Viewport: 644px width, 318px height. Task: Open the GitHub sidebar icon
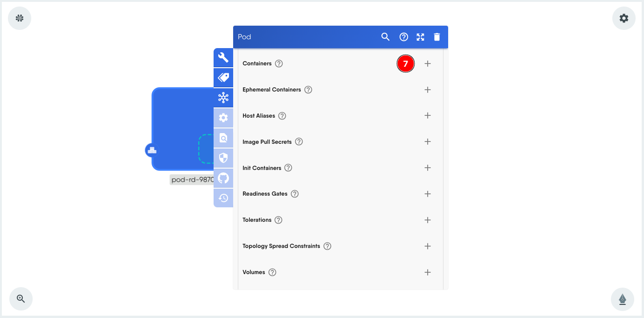point(223,178)
